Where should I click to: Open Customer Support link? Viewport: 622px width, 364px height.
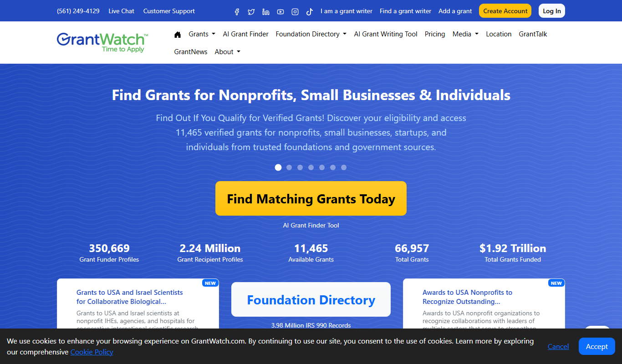[169, 11]
